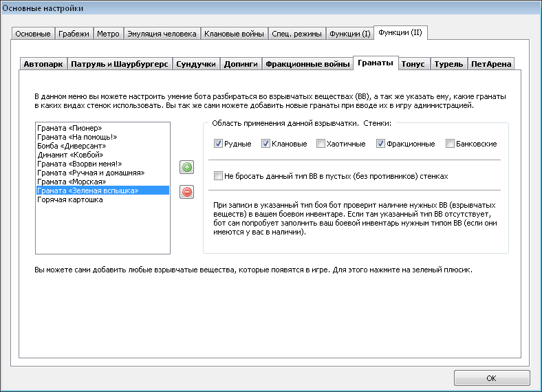Choose Граната «Морская» in the list

(x=102, y=182)
